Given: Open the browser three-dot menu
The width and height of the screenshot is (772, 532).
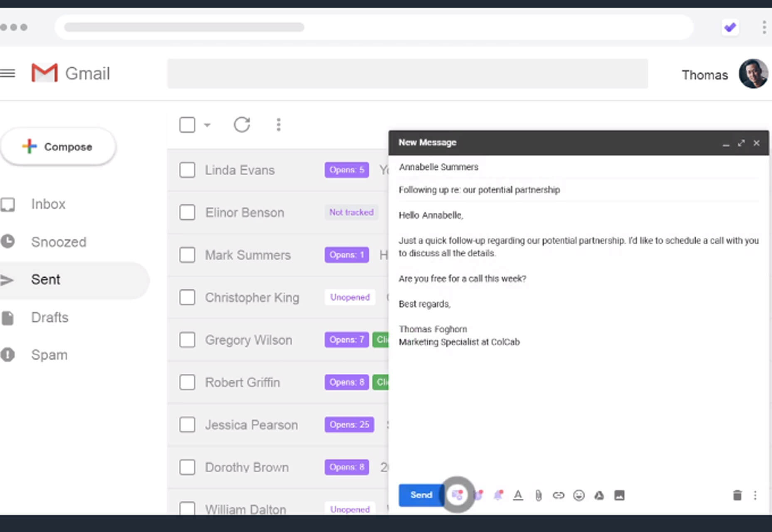Looking at the screenshot, I should (764, 27).
